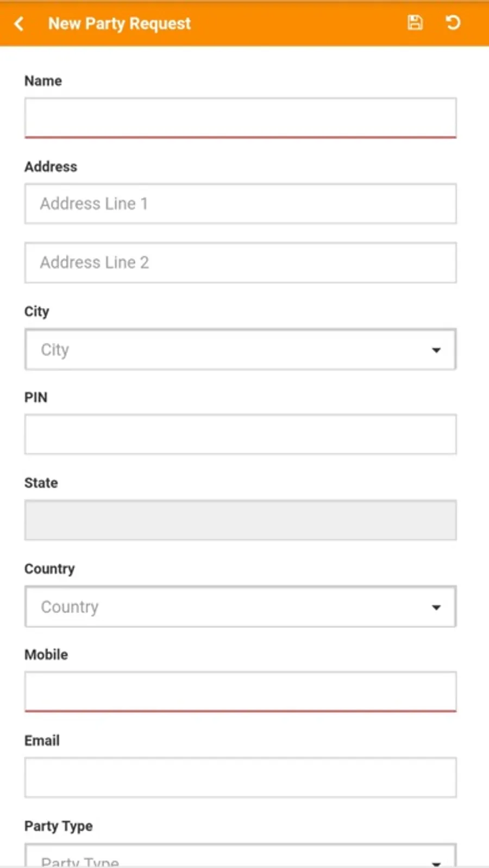Viewport: 489px width, 868px height.
Task: Select the Address Line 2 field
Action: point(240,262)
